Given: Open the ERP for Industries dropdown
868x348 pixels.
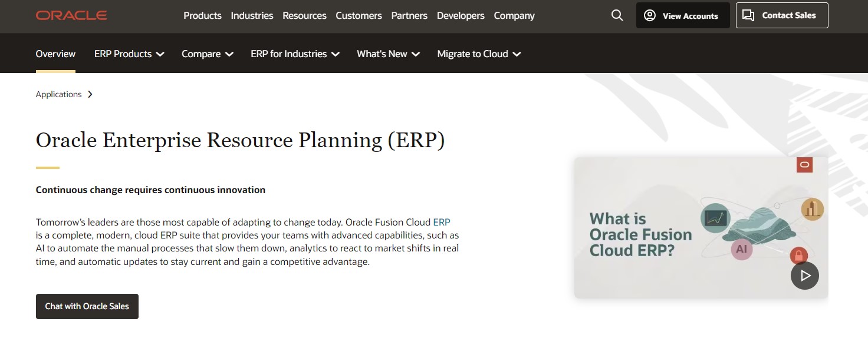Looking at the screenshot, I should (x=295, y=54).
